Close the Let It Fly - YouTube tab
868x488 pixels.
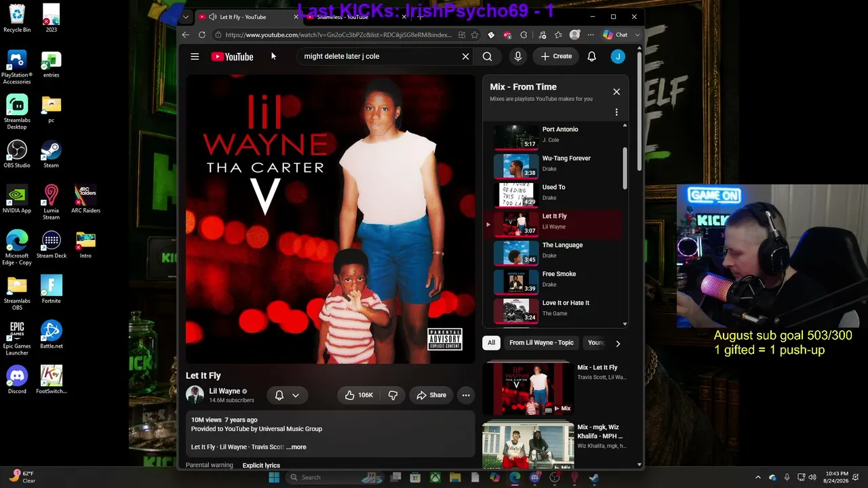point(296,17)
